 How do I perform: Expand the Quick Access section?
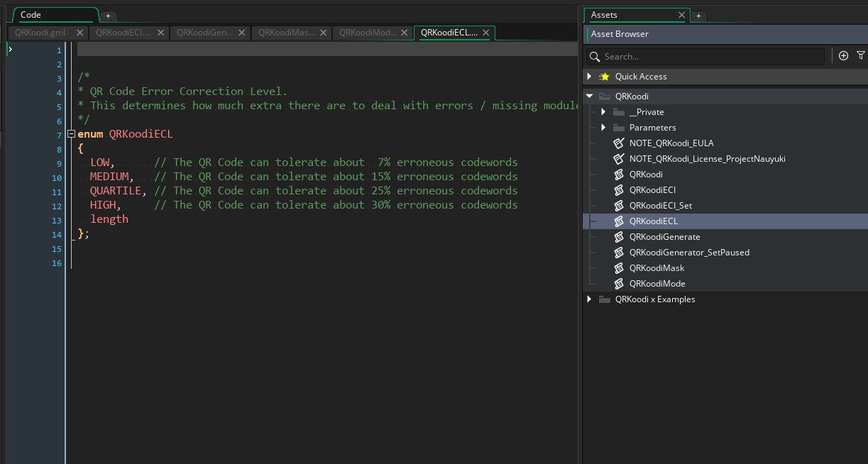pyautogui.click(x=589, y=76)
